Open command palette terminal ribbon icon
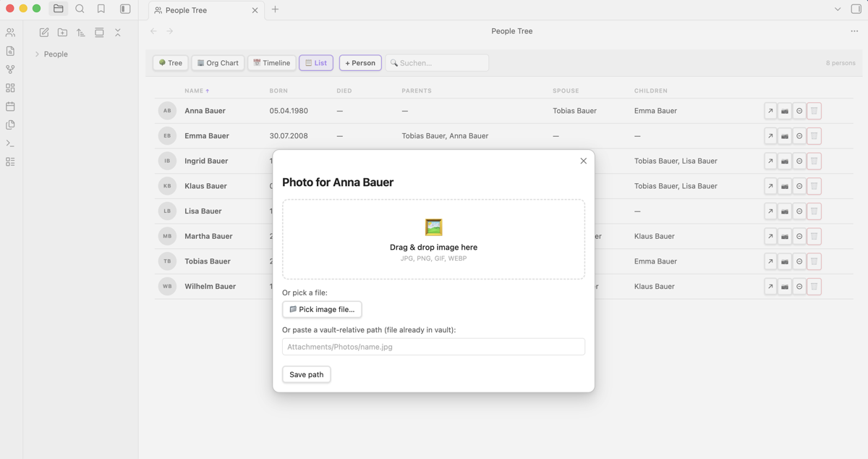Viewport: 868px width, 459px height. (x=10, y=143)
